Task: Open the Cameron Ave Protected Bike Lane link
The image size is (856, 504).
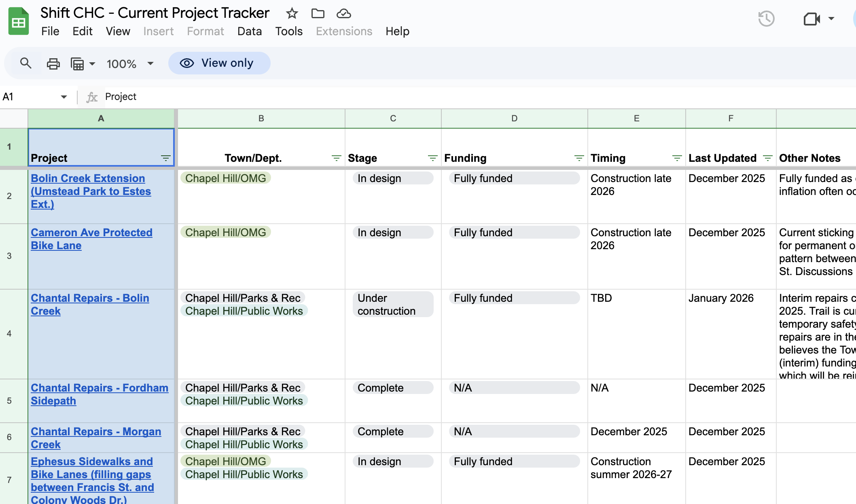Action: 91,239
